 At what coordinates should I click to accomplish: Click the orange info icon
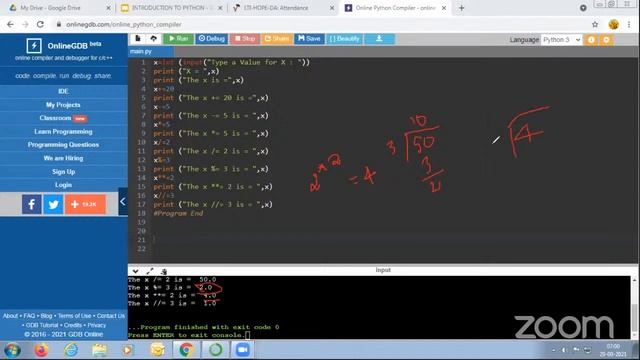point(591,40)
